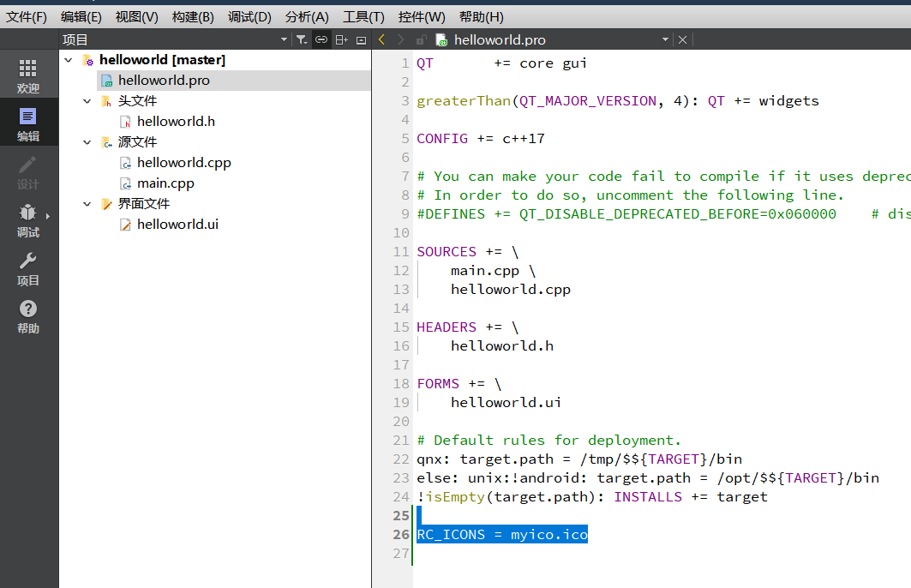
Task: Open the 项目 view selector dropdown
Action: [285, 39]
